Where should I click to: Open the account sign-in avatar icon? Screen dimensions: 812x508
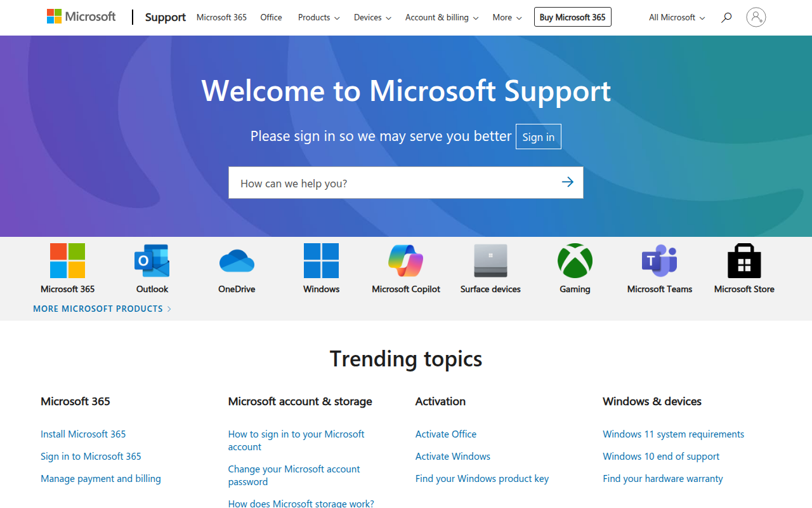click(756, 17)
